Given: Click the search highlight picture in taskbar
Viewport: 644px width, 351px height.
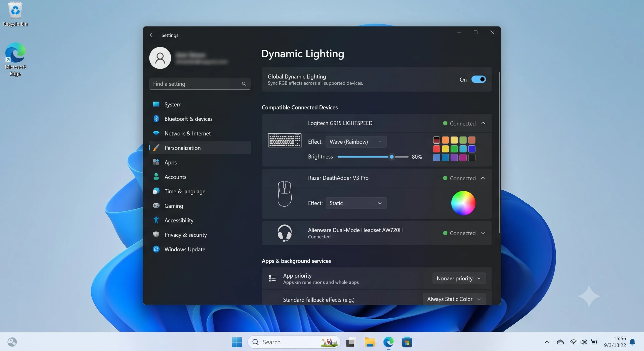Looking at the screenshot, I should click(329, 342).
